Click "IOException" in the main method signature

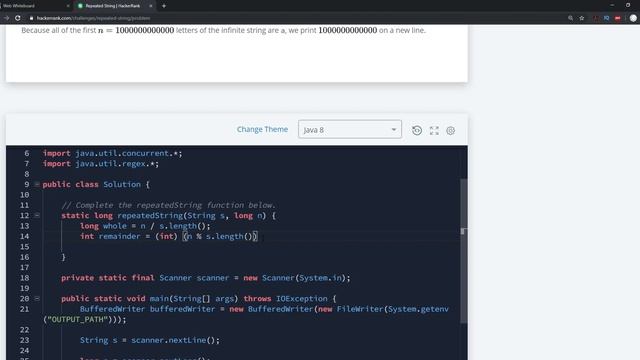[x=302, y=299]
